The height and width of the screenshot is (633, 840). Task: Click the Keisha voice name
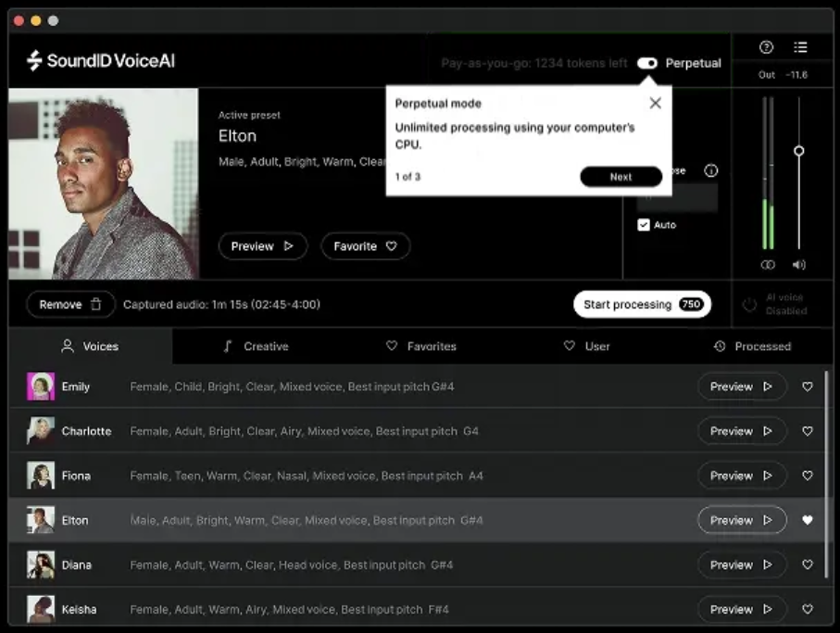79,610
